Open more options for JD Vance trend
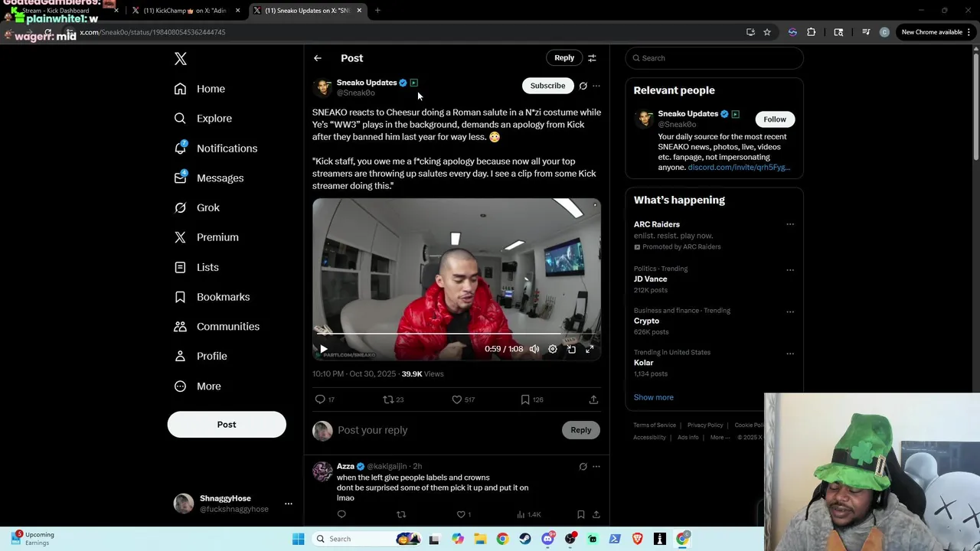Viewport: 980px width, 551px height. coord(790,270)
